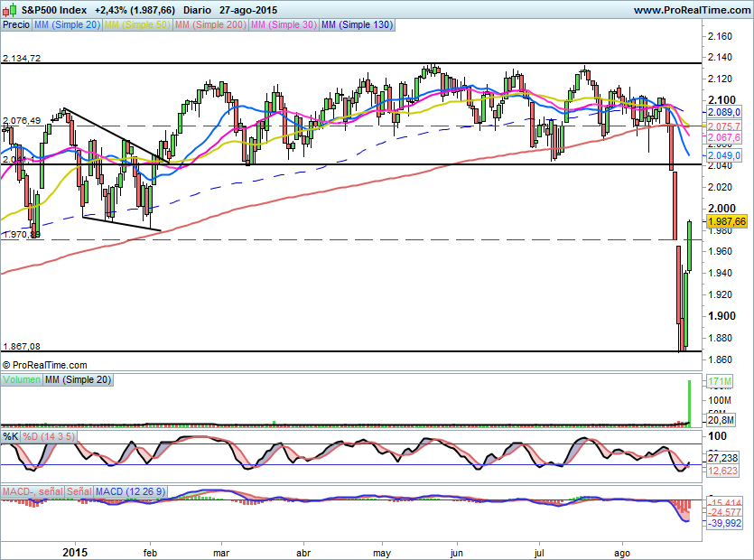Image resolution: width=754 pixels, height=560 pixels.
Task: Select the MM (Simple 50) legend
Action: pyautogui.click(x=137, y=24)
